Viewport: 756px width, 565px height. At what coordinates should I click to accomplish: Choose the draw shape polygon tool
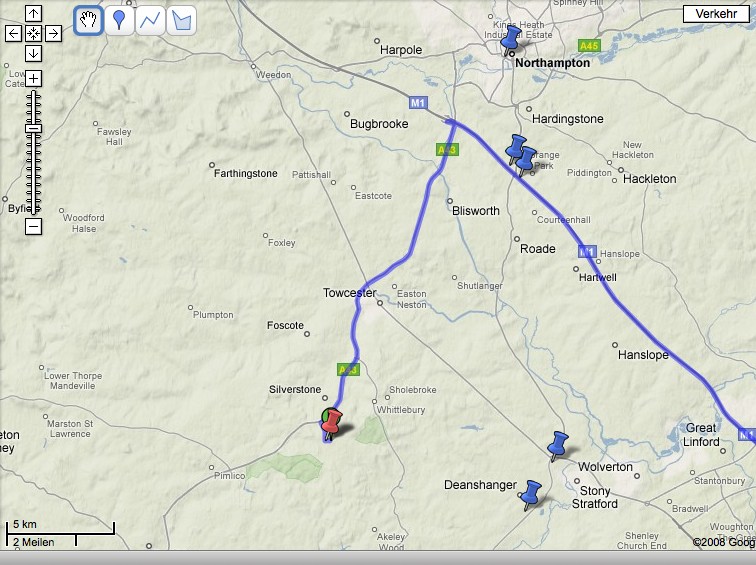[181, 20]
